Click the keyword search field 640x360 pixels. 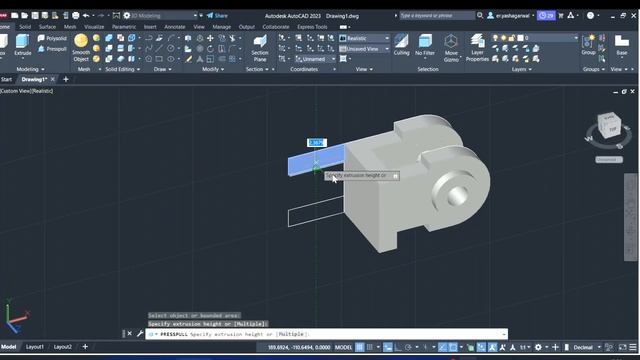pos(437,16)
